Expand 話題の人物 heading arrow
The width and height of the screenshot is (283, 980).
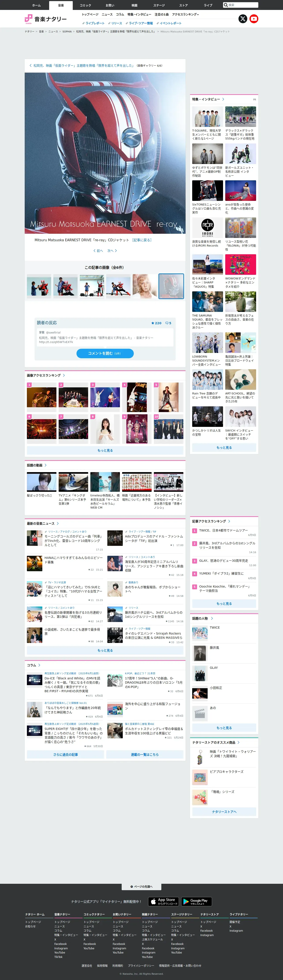(212, 619)
